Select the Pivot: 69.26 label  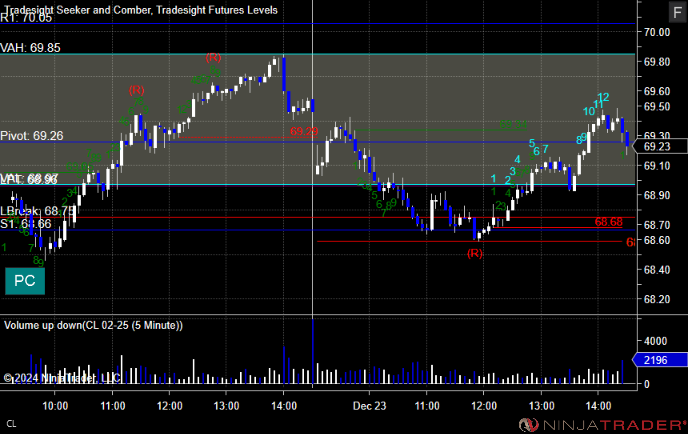pyautogui.click(x=32, y=136)
